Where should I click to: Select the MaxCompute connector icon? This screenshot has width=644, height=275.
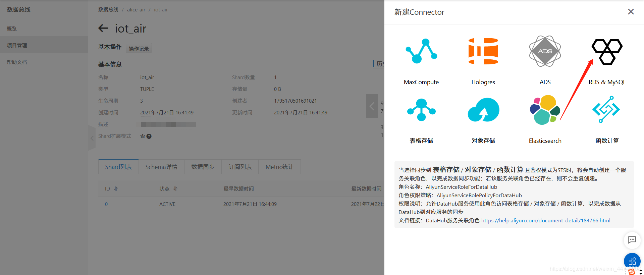[421, 51]
